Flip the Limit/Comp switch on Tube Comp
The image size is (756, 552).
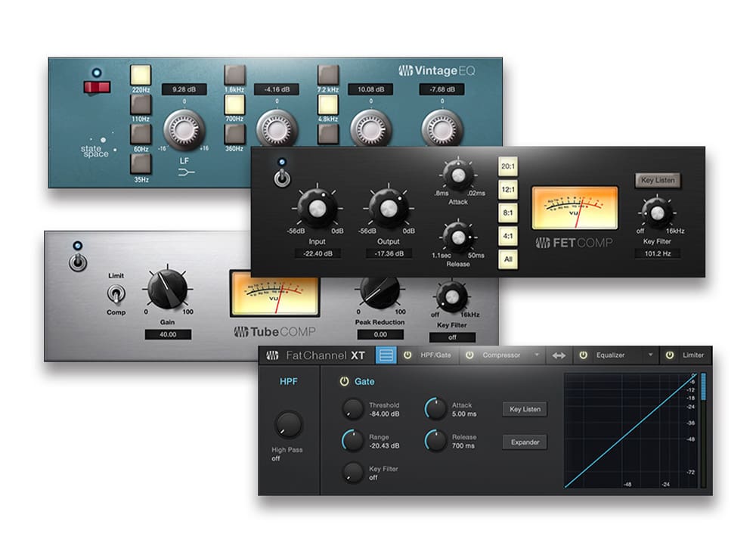[116, 293]
